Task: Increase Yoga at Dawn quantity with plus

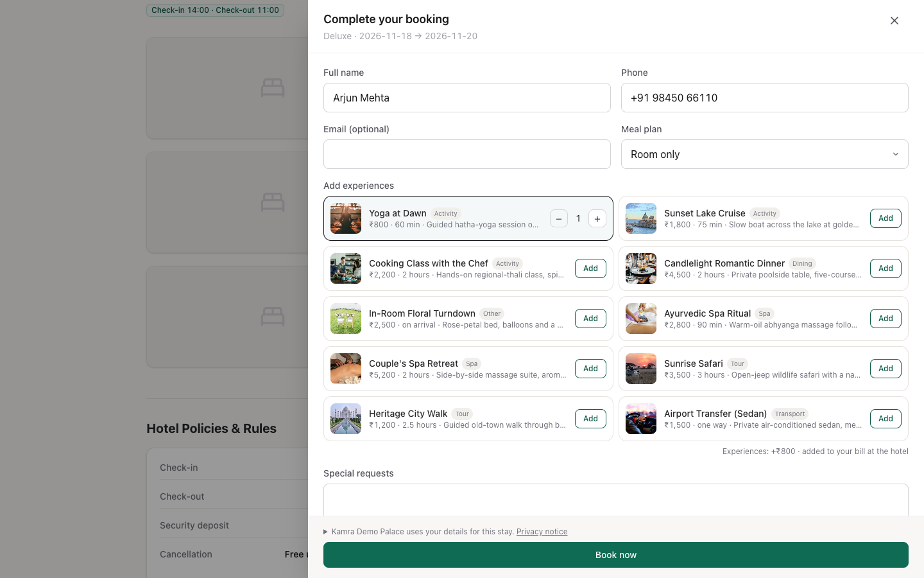Action: 597,218
